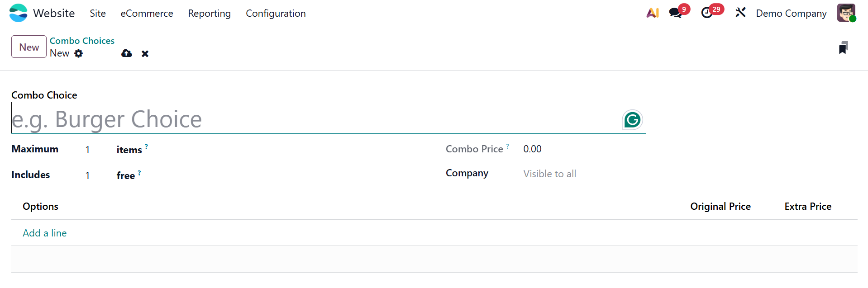The image size is (868, 288).
Task: Save record with the cloud upload icon
Action: (x=127, y=54)
